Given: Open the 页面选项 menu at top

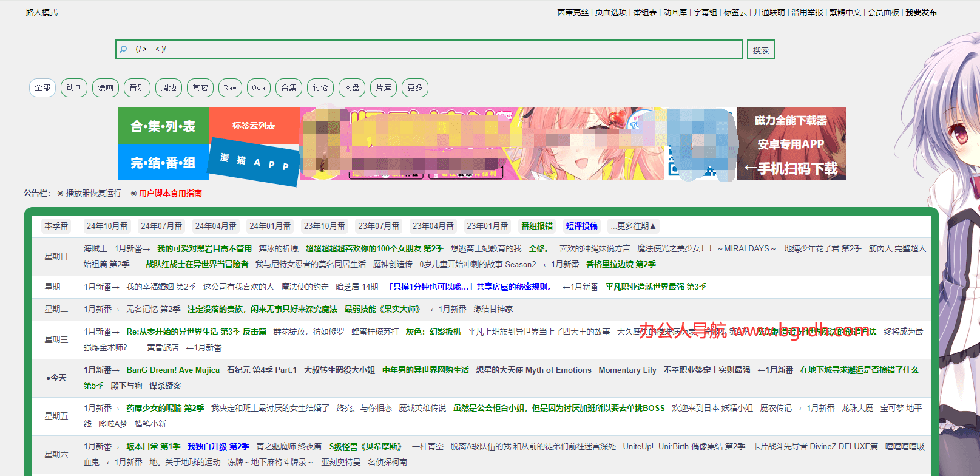Looking at the screenshot, I should (x=610, y=13).
